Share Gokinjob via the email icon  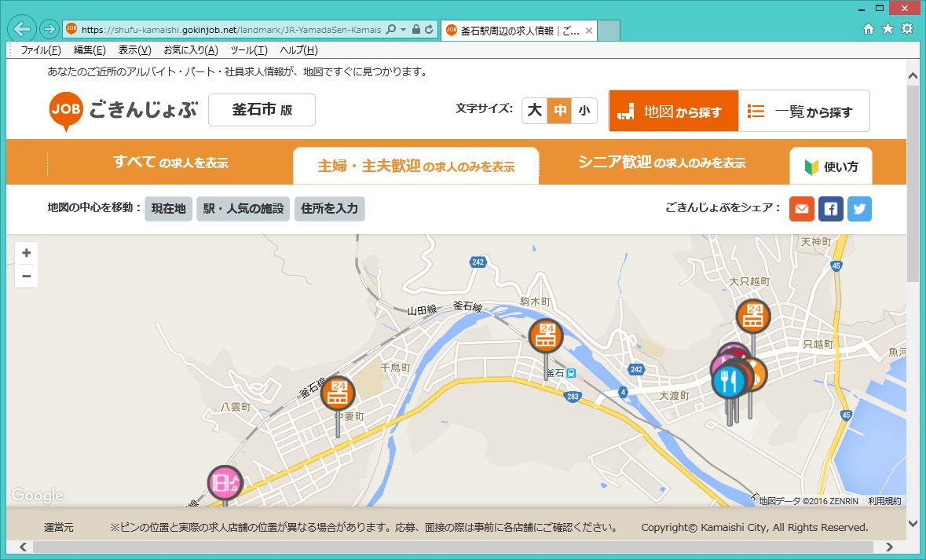[801, 209]
